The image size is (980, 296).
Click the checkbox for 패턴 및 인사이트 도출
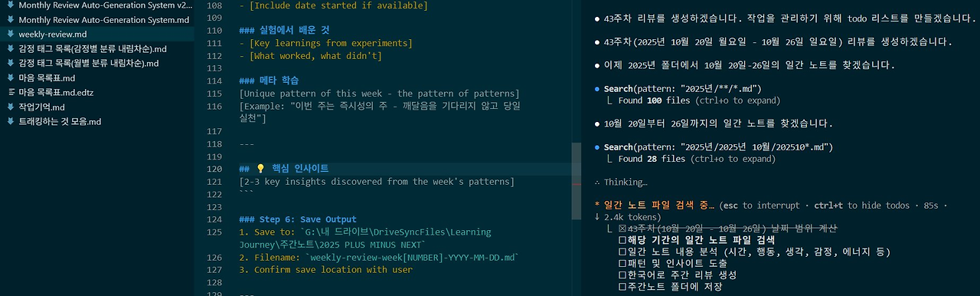pyautogui.click(x=622, y=263)
